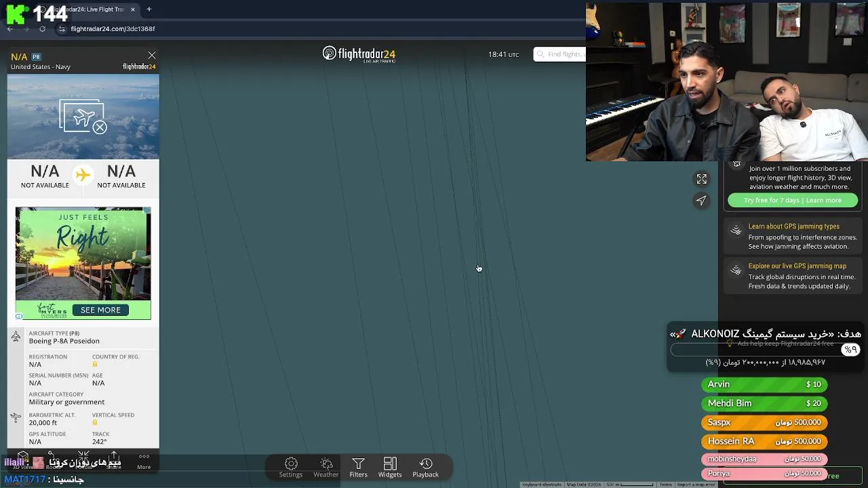Click the '242°' track value
Image resolution: width=868 pixels, height=488 pixels.
coord(99,441)
